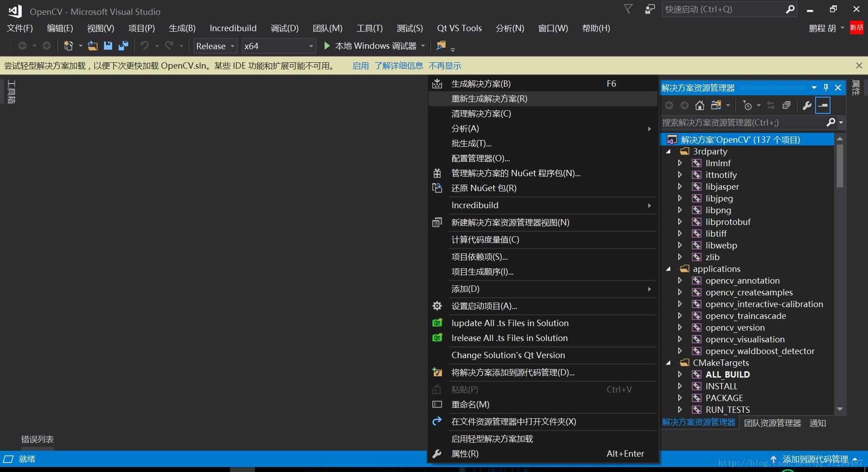Switch to 通知 tab
The height and width of the screenshot is (472, 868).
pyautogui.click(x=818, y=423)
